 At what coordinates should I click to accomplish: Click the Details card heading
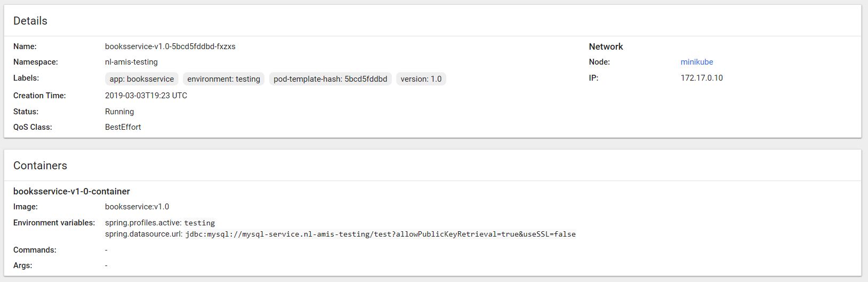[30, 21]
